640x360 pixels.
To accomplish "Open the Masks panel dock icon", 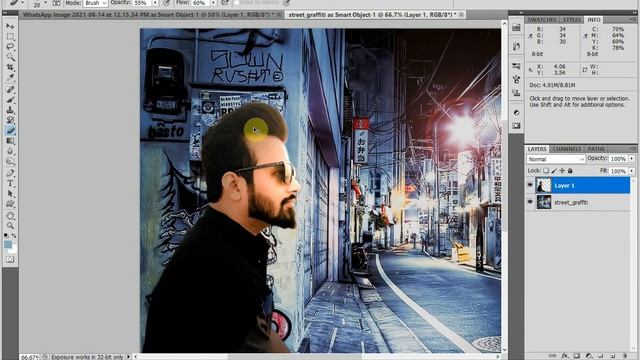I will point(516,126).
